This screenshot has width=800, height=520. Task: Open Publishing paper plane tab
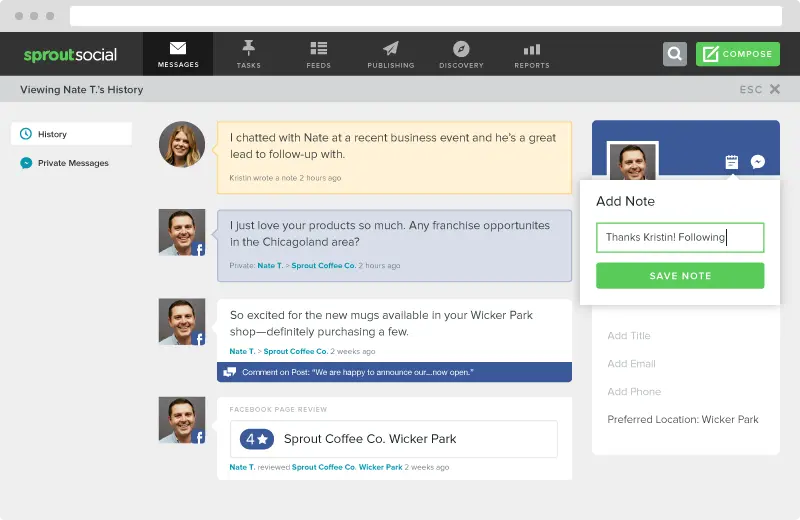390,54
